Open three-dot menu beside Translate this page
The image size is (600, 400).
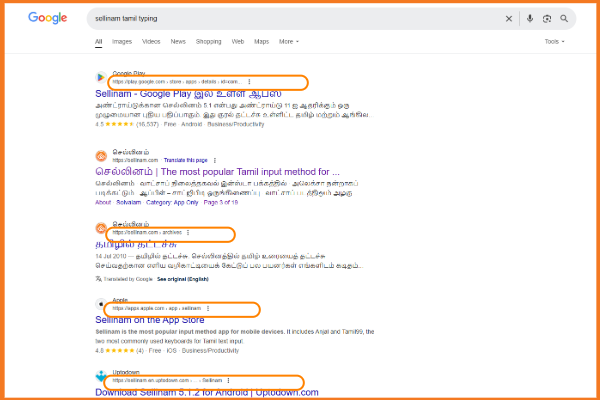[x=215, y=160]
